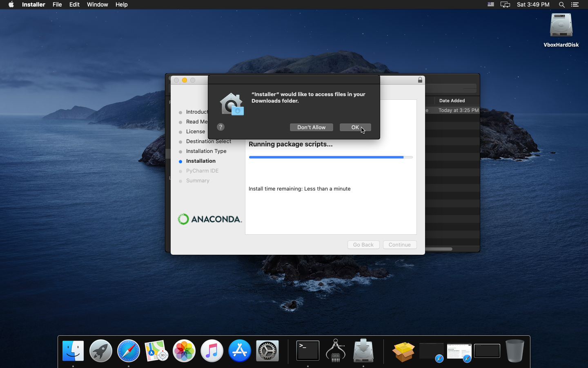The width and height of the screenshot is (588, 368).
Task: Click the Go Back button in Installer
Action: point(363,245)
